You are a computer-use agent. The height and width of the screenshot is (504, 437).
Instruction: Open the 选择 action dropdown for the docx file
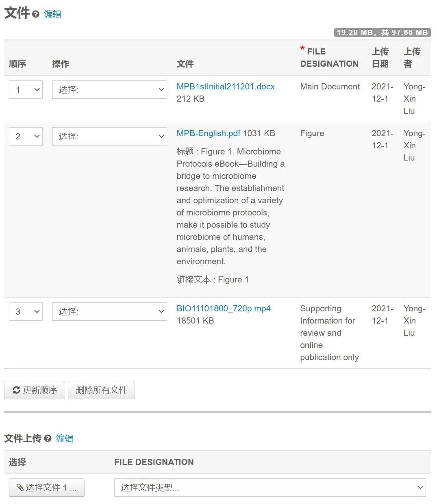tap(109, 89)
